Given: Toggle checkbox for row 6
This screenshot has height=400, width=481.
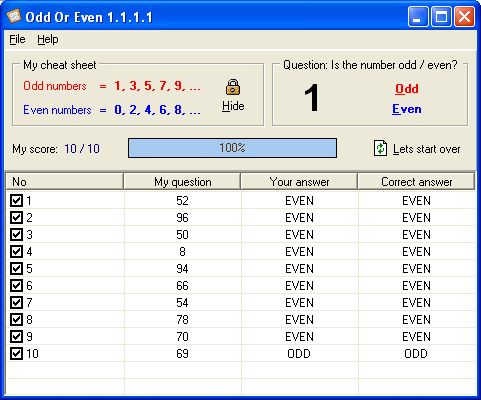Looking at the screenshot, I should tap(16, 286).
